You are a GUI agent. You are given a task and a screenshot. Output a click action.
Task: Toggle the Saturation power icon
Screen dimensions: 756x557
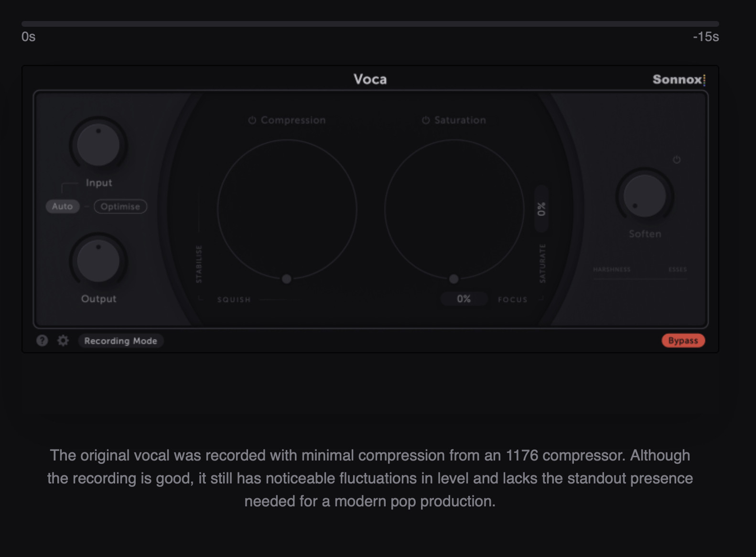pos(426,120)
